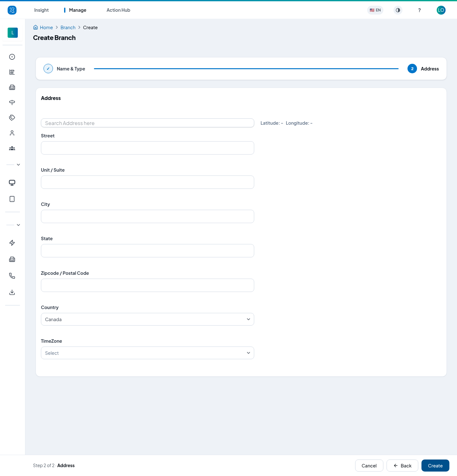Image resolution: width=457 pixels, height=476 pixels.
Task: Click the Cancel button
Action: tap(369, 466)
